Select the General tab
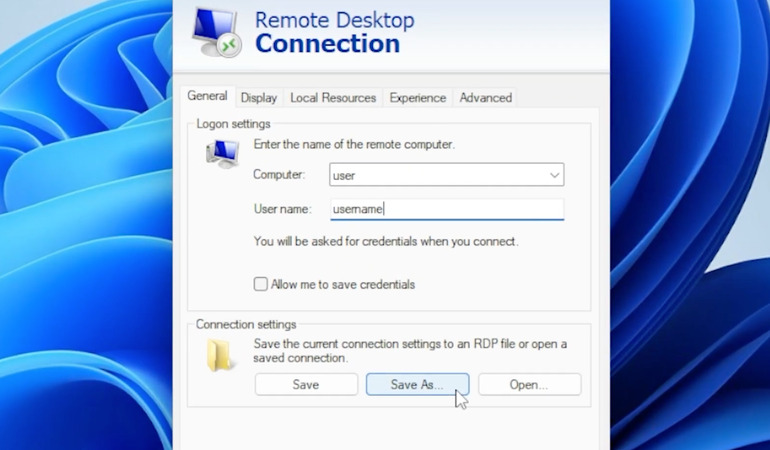The image size is (770, 450). pos(207,96)
